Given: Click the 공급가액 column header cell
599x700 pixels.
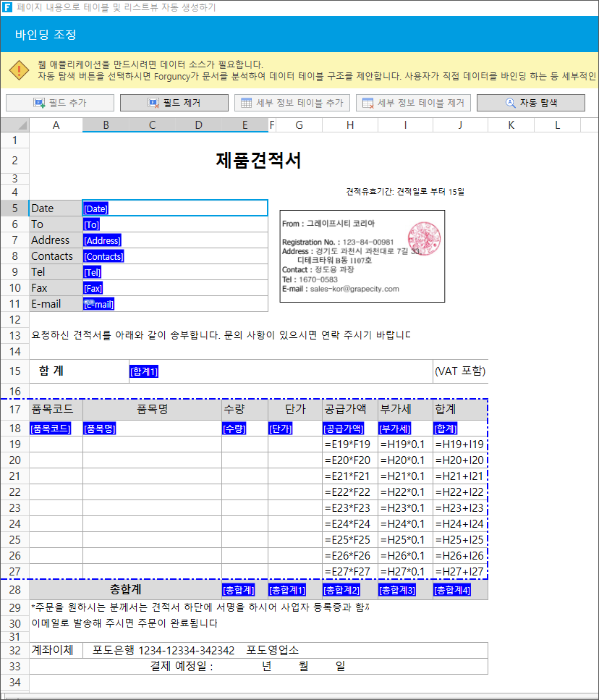Looking at the screenshot, I should pos(350,410).
